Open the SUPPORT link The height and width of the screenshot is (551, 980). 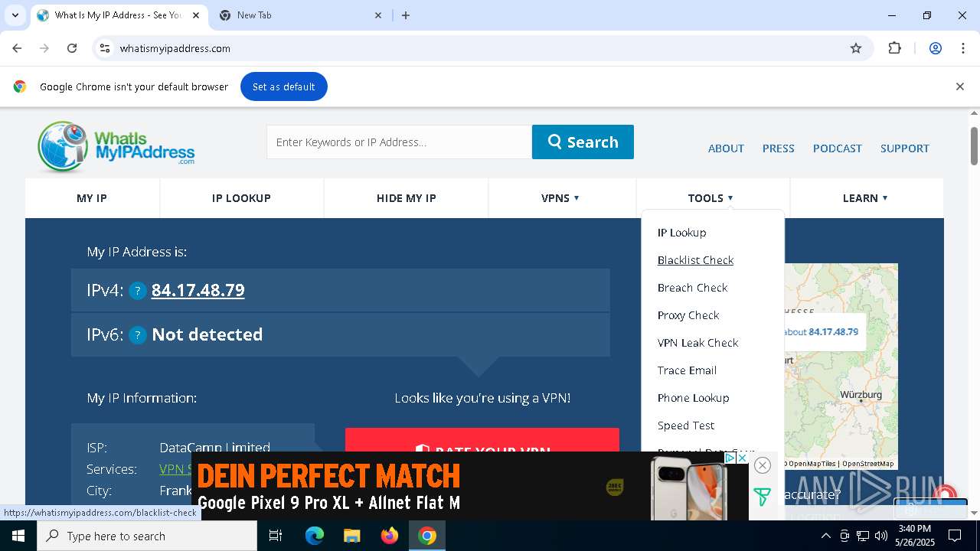click(904, 148)
